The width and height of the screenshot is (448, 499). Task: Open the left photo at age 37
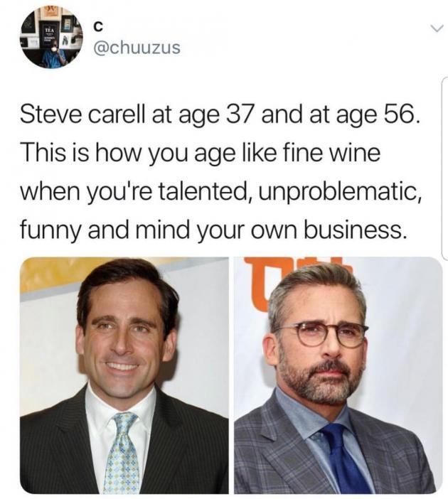coord(124,375)
